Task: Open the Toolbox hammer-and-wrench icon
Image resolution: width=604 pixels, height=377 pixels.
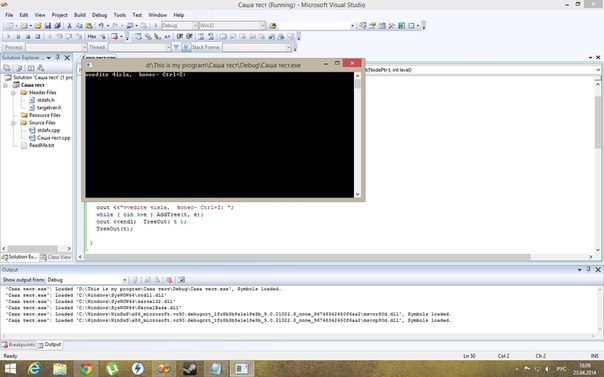Action: point(392,26)
